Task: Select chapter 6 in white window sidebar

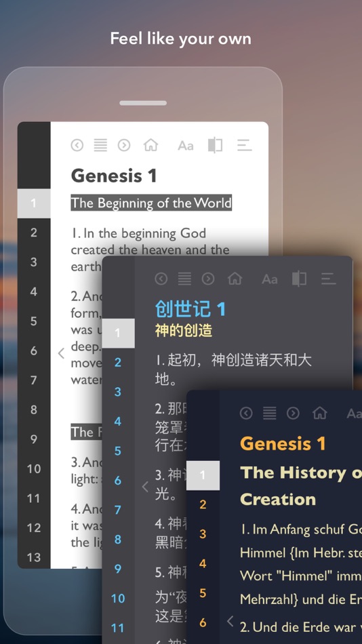Action: [34, 350]
